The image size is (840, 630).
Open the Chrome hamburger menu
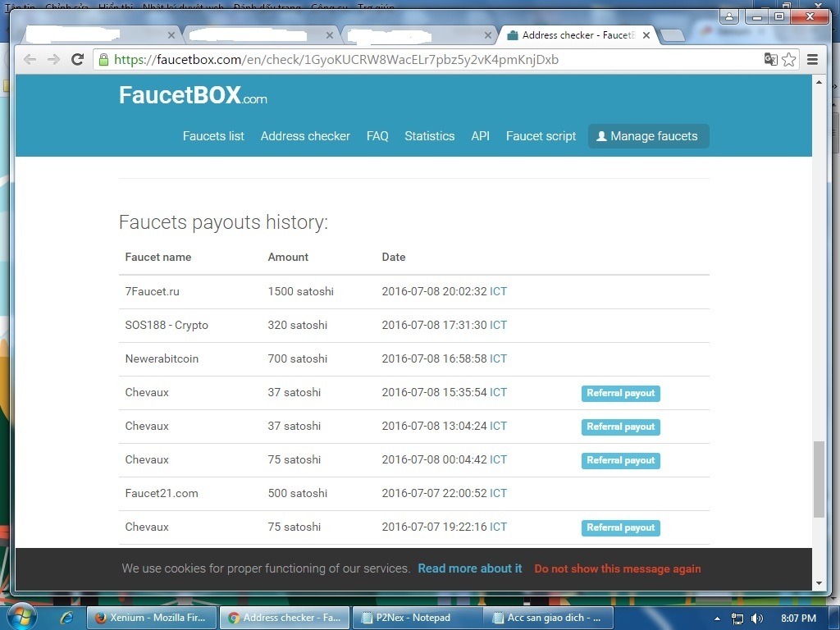(812, 59)
